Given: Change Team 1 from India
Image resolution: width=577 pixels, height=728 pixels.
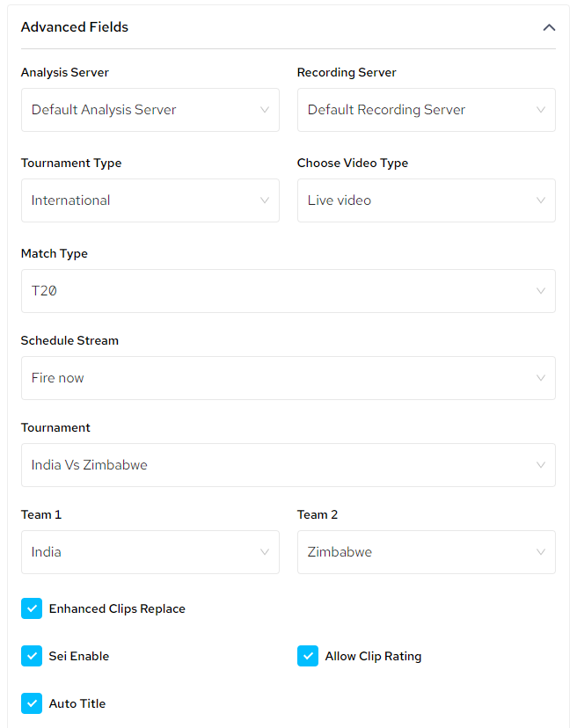Looking at the screenshot, I should tap(150, 552).
